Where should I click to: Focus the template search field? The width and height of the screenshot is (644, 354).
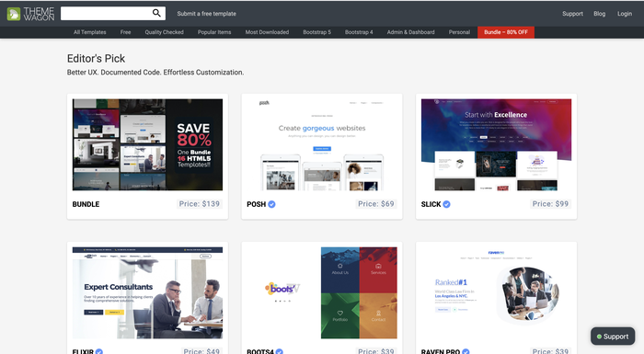[107, 13]
